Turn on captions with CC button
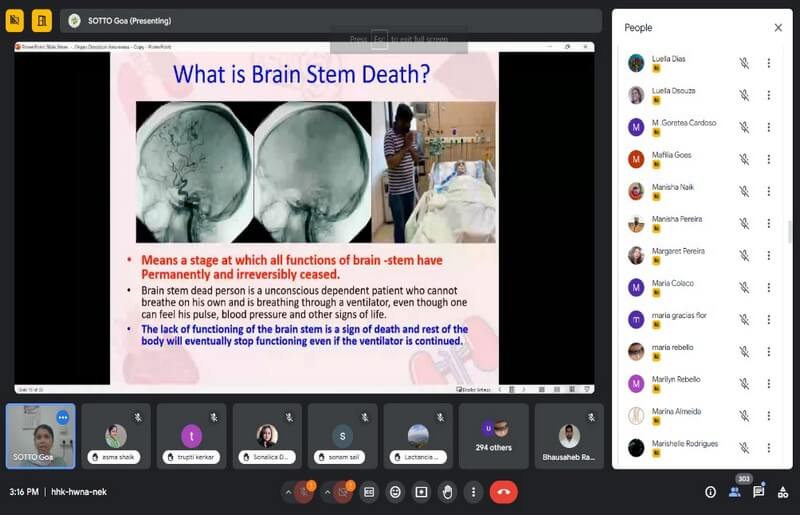The height and width of the screenshot is (515, 800). (x=369, y=492)
